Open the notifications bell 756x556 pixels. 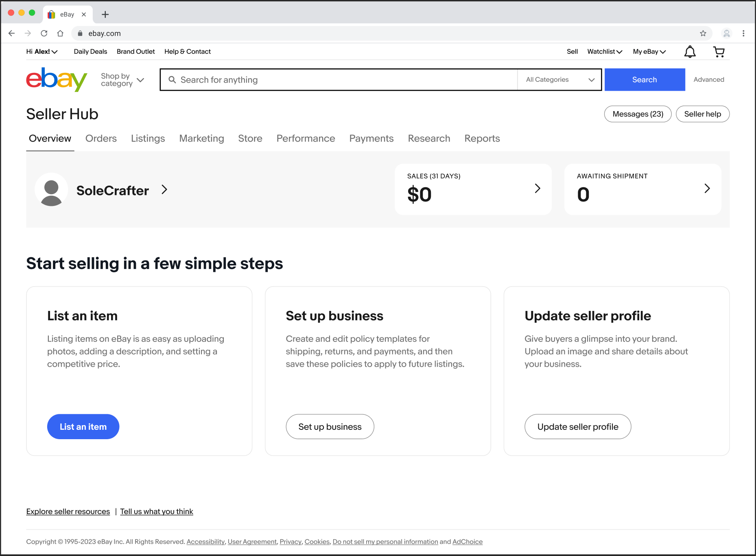coord(690,52)
